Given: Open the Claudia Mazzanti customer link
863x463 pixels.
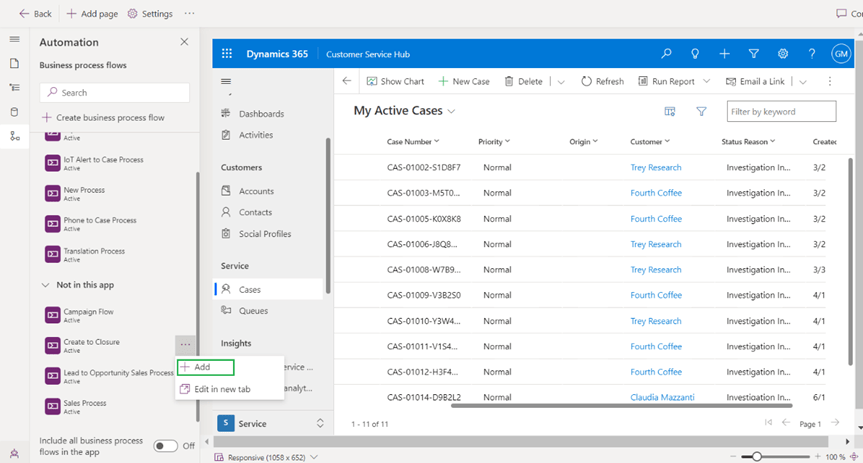Looking at the screenshot, I should pyautogui.click(x=662, y=397).
